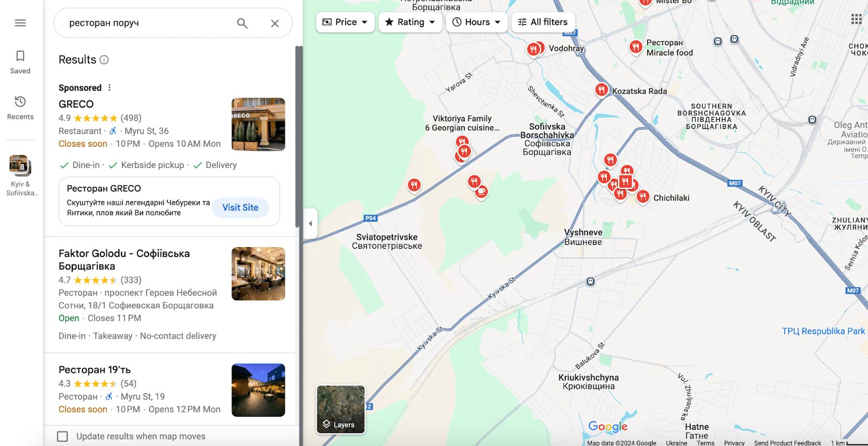Image resolution: width=868 pixels, height=446 pixels.
Task: Click Visit Site button for GRECO
Action: pyautogui.click(x=240, y=208)
